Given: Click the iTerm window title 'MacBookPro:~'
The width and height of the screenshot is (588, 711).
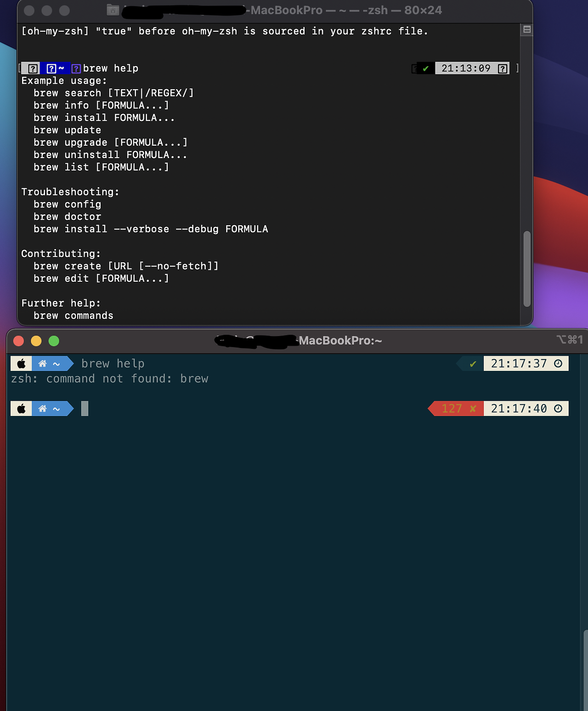Looking at the screenshot, I should (x=340, y=341).
